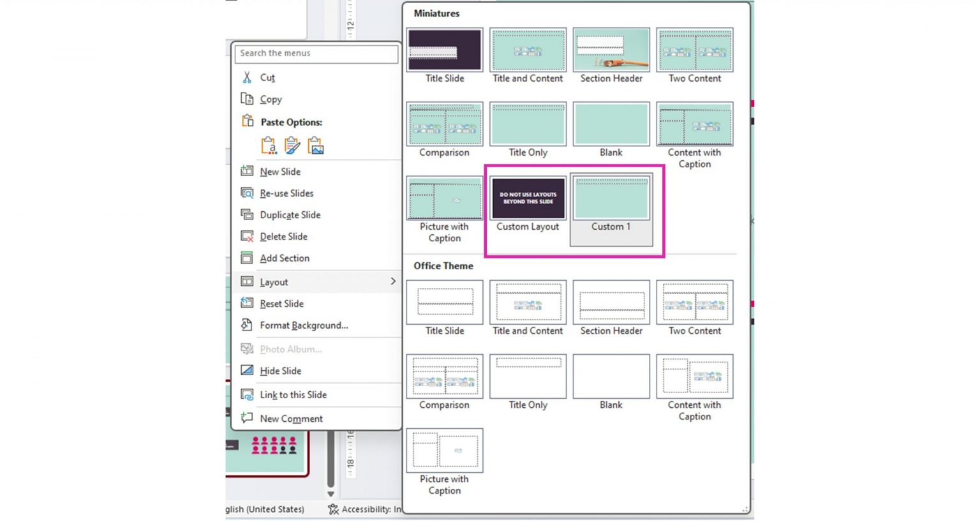Choose the Blank layout under Office Theme
Screen dimensions: 980x522
click(611, 376)
